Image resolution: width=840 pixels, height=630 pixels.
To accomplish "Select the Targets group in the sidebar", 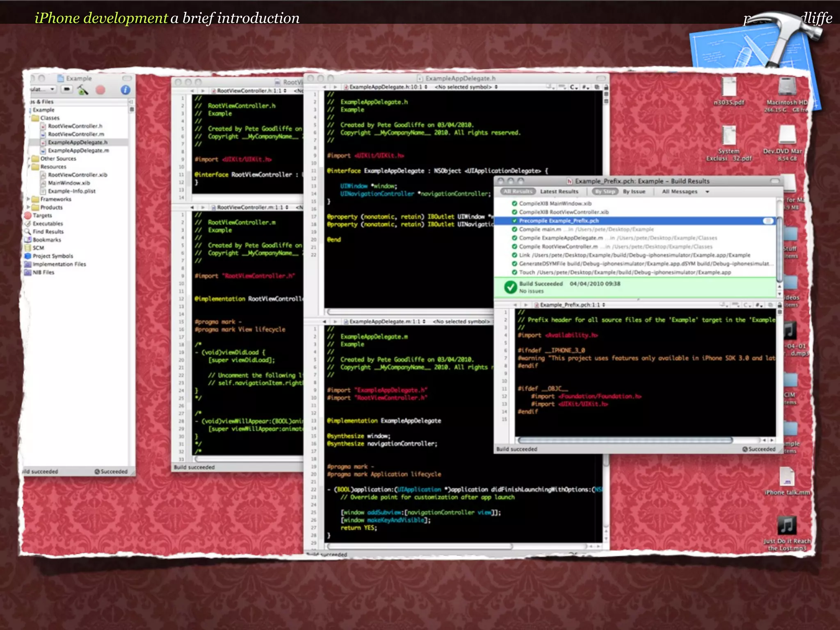I will click(x=42, y=215).
